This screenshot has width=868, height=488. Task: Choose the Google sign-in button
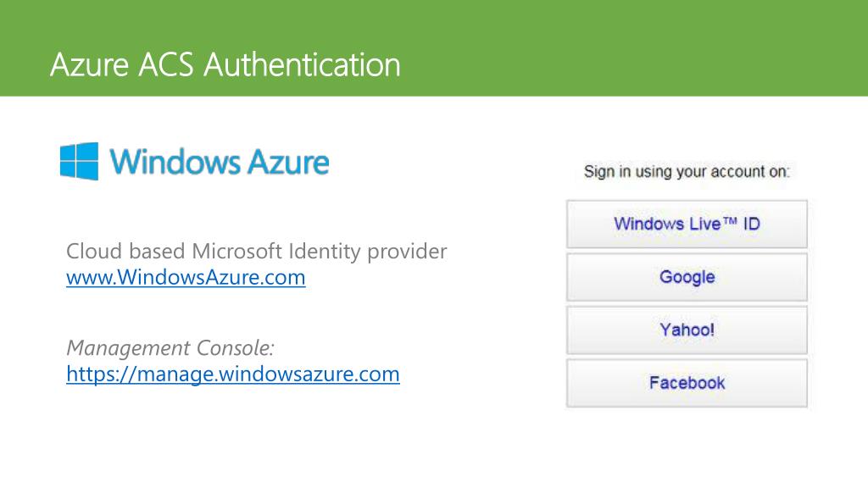point(687,277)
